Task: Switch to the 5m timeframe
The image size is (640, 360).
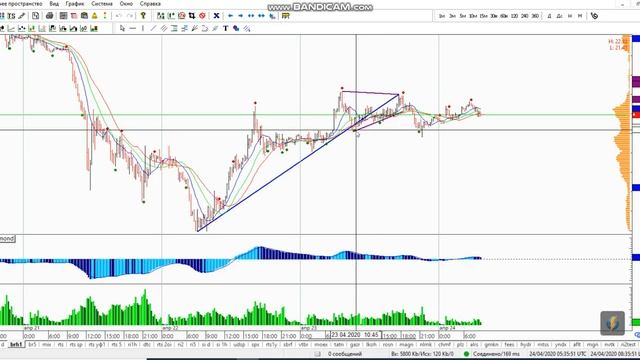Action: pyautogui.click(x=462, y=16)
